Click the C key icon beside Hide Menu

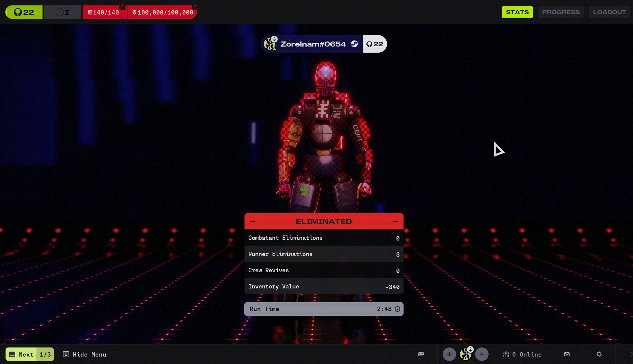(66, 354)
